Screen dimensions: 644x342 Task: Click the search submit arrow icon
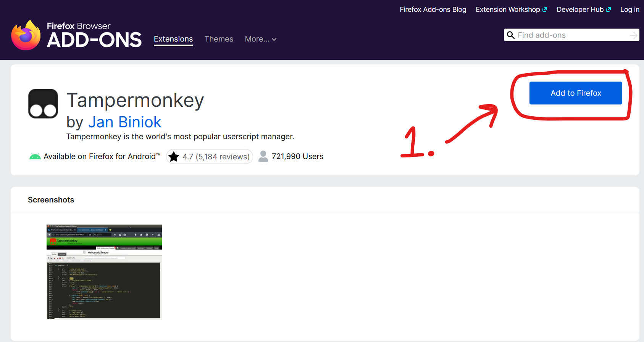(633, 35)
